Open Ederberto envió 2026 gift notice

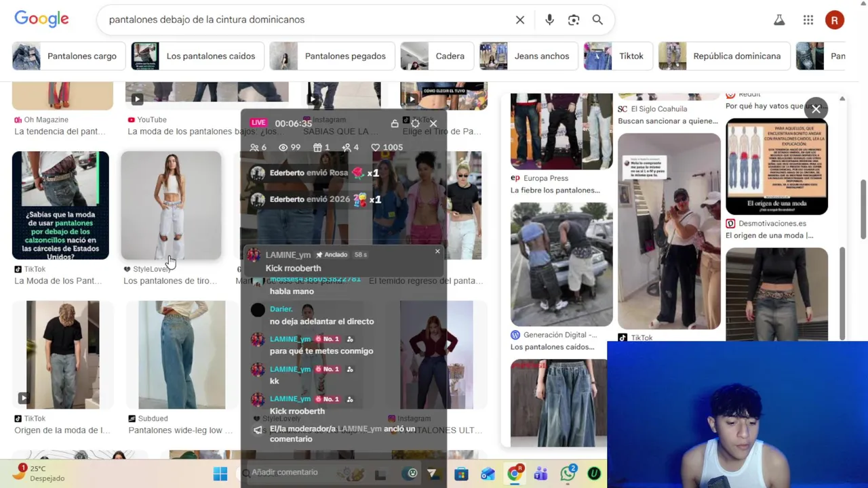point(315,199)
